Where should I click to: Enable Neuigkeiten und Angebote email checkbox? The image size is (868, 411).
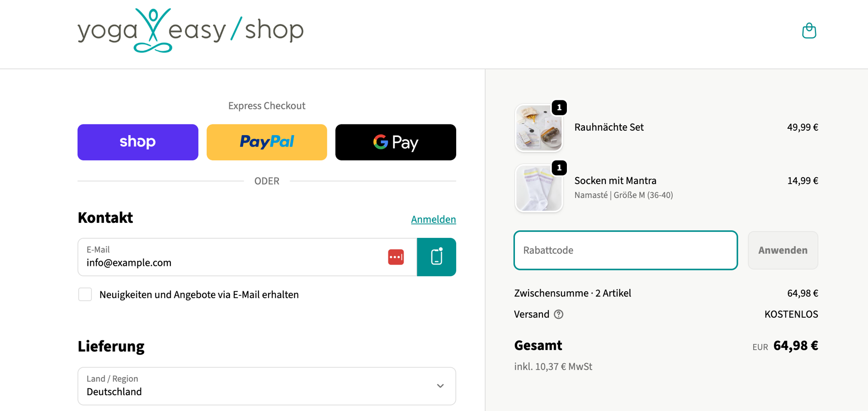pyautogui.click(x=85, y=294)
